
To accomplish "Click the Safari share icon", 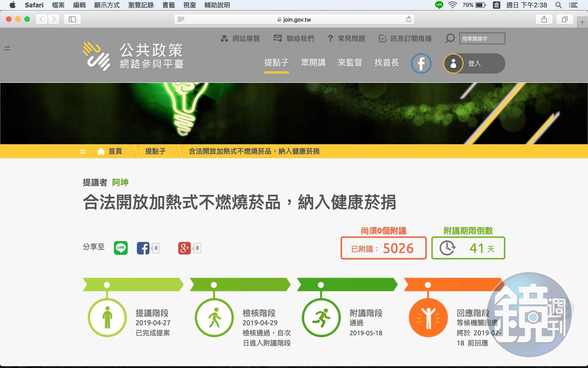I will pos(544,20).
